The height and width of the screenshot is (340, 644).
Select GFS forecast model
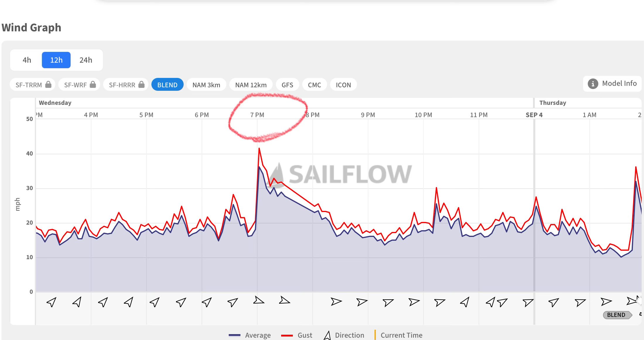click(287, 85)
